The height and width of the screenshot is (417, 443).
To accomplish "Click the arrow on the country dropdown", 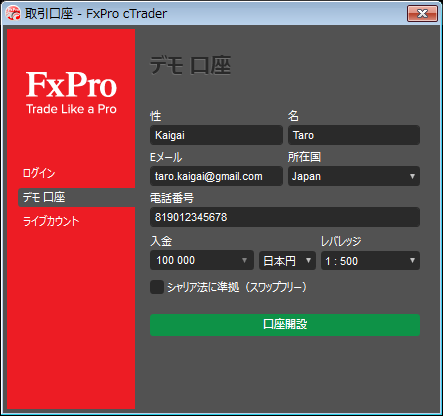I will (x=412, y=176).
